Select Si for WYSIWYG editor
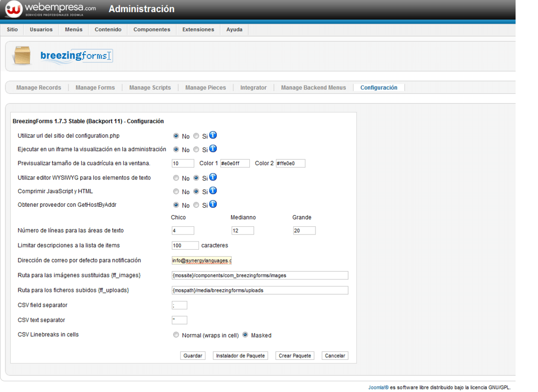Image resolution: width=538 pixels, height=392 pixels. (196, 178)
